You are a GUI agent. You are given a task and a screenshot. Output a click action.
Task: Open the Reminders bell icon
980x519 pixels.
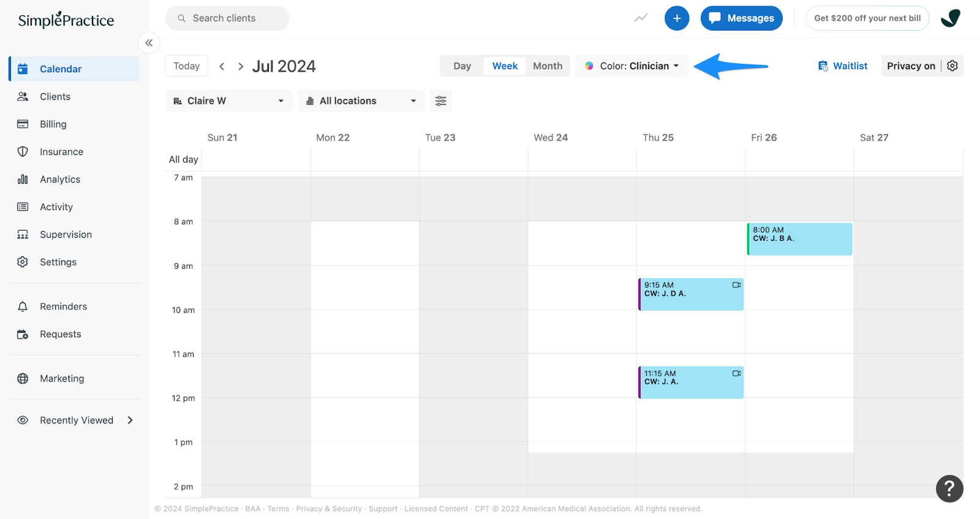(23, 306)
